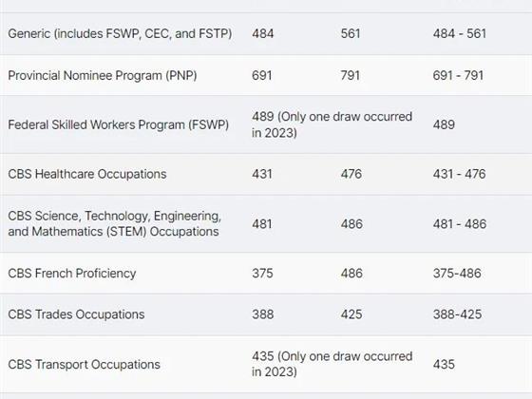Select the 481 - 486 range value
The height and width of the screenshot is (399, 532).
[x=460, y=224]
